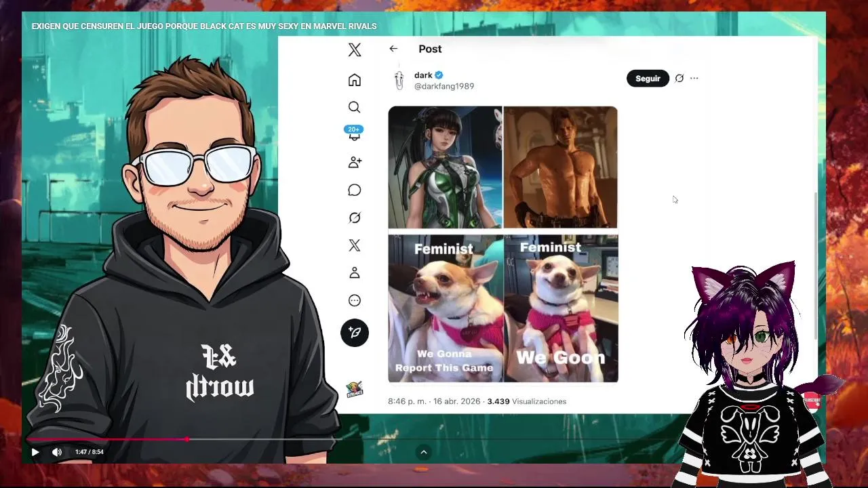This screenshot has width=868, height=488.
Task: Click the display name dark
Action: pyautogui.click(x=423, y=75)
